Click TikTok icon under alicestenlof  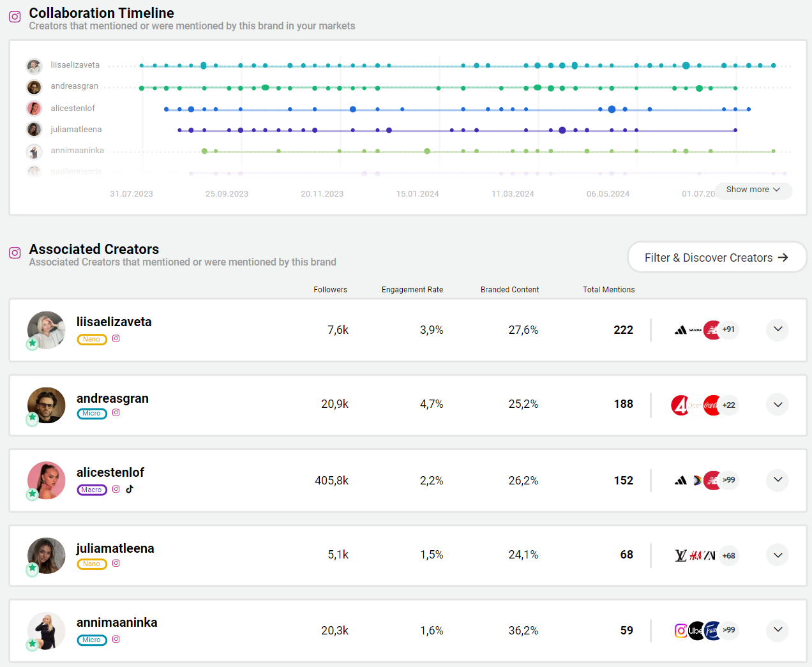click(x=130, y=489)
